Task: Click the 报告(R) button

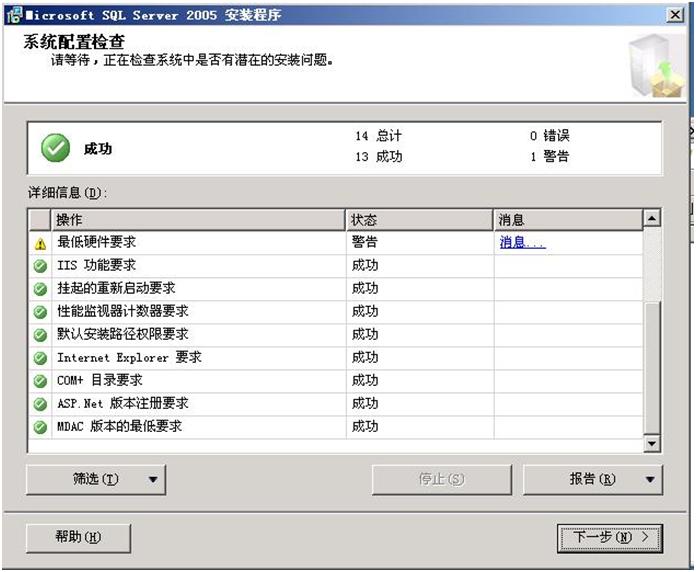Action: [x=593, y=480]
